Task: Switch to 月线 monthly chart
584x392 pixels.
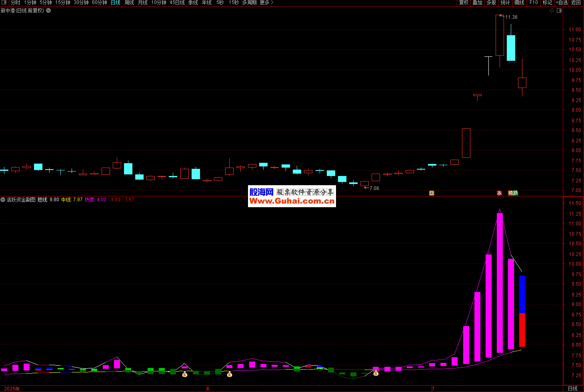Action: (143, 3)
